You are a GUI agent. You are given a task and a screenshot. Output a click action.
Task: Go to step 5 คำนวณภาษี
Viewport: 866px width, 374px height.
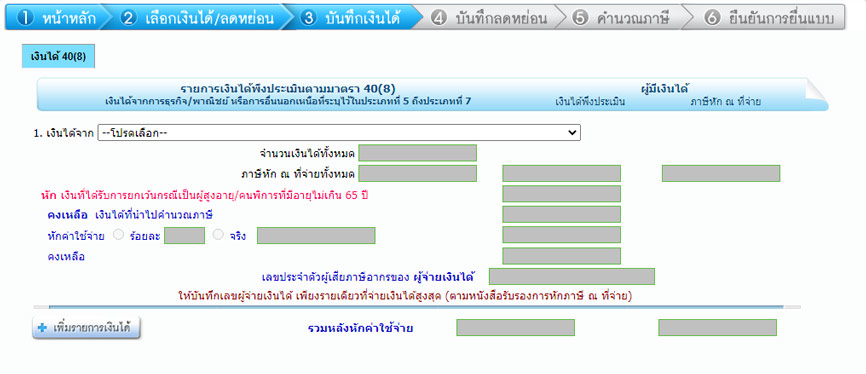point(622,18)
